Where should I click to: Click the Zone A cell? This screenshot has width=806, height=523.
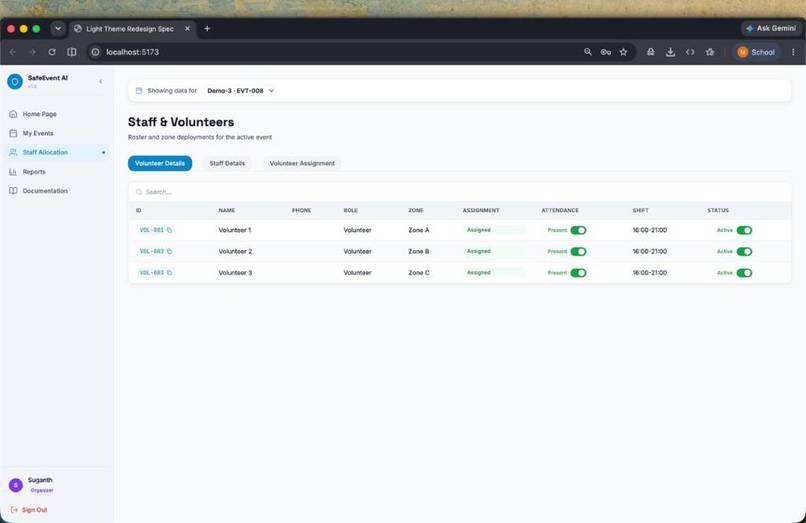[418, 230]
